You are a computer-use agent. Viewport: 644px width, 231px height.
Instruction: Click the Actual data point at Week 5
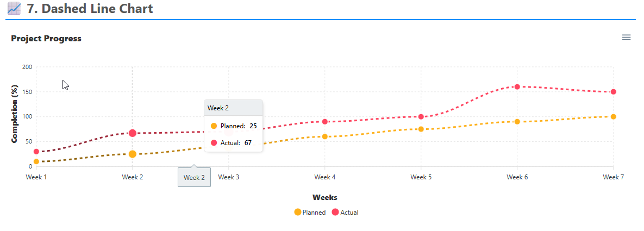[421, 117]
